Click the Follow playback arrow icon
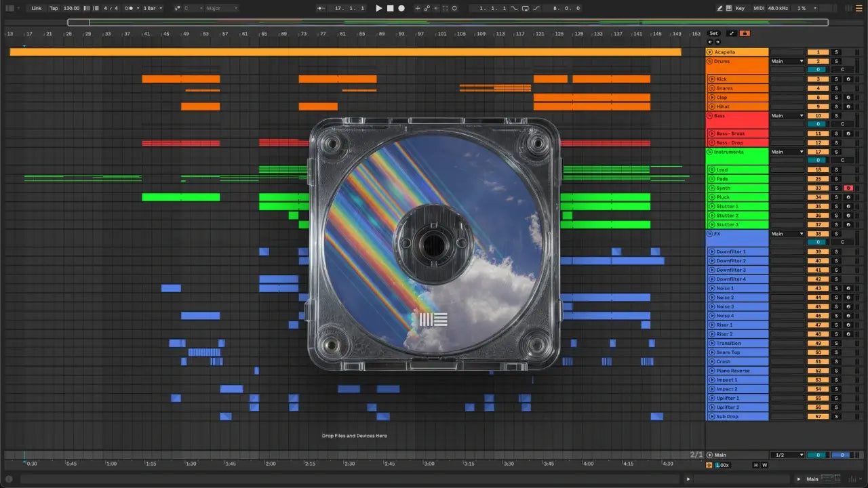The height and width of the screenshot is (488, 868). 319,8
